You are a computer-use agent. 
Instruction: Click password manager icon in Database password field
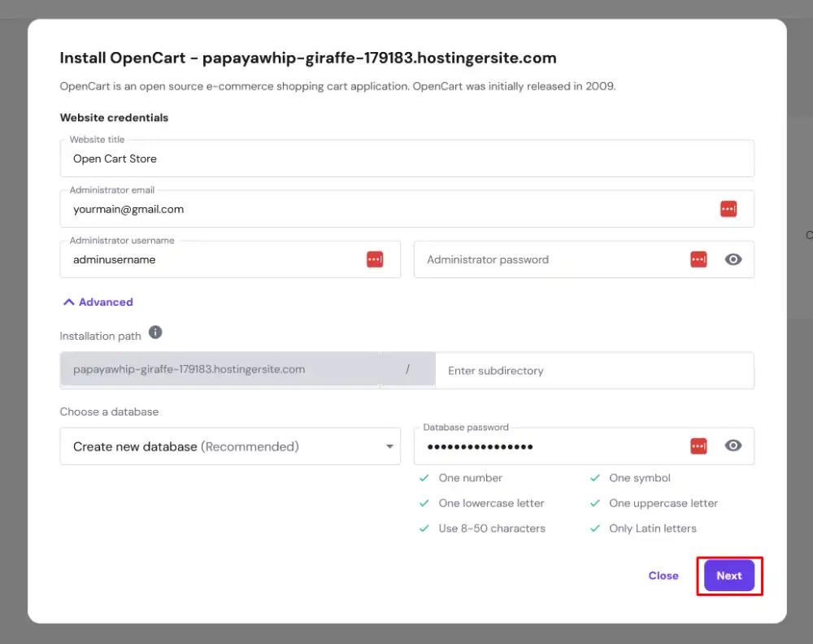point(698,446)
